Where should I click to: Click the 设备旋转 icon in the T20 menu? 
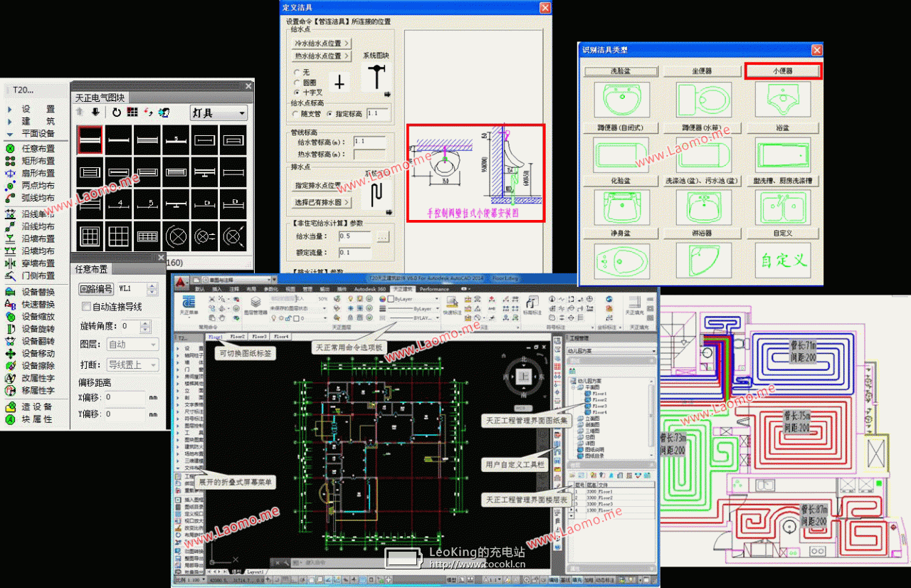[10, 329]
